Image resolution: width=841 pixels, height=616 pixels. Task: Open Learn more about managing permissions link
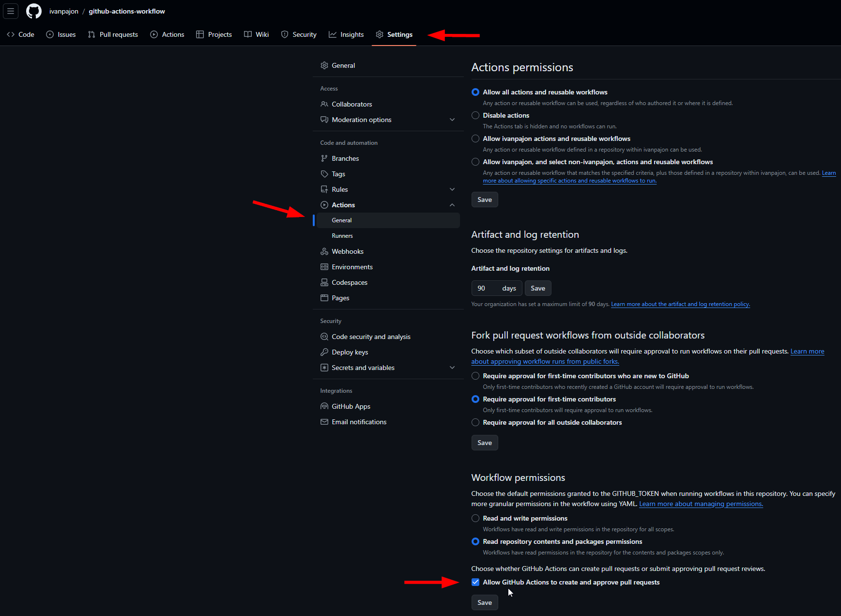pyautogui.click(x=701, y=504)
